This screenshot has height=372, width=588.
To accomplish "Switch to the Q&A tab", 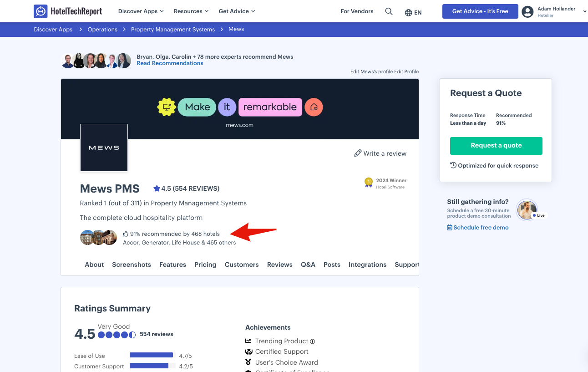I will pos(308,265).
